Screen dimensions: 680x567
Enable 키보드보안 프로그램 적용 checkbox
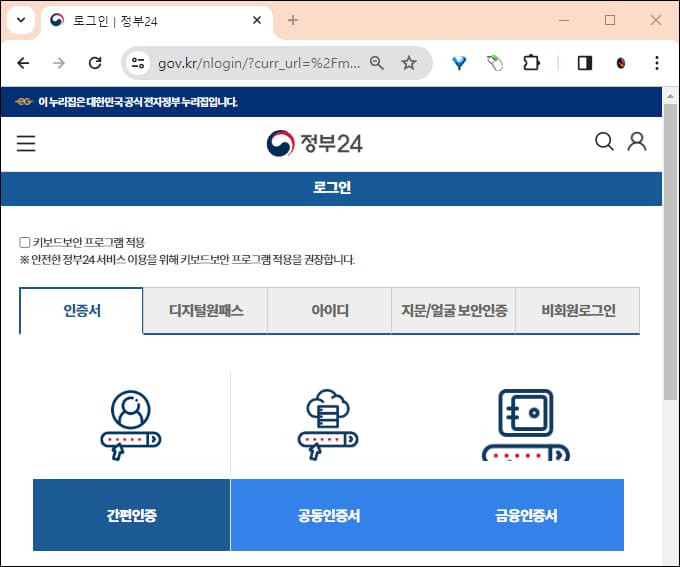tap(25, 242)
